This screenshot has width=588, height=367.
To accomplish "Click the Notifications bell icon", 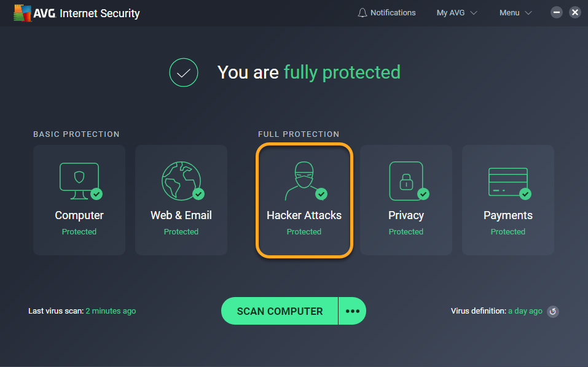I will point(362,13).
